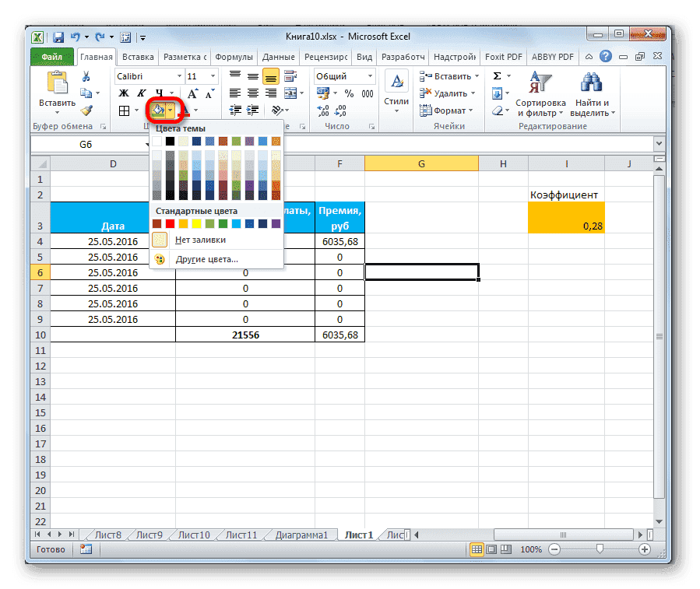Click the Clear (eraser) icon

click(496, 110)
